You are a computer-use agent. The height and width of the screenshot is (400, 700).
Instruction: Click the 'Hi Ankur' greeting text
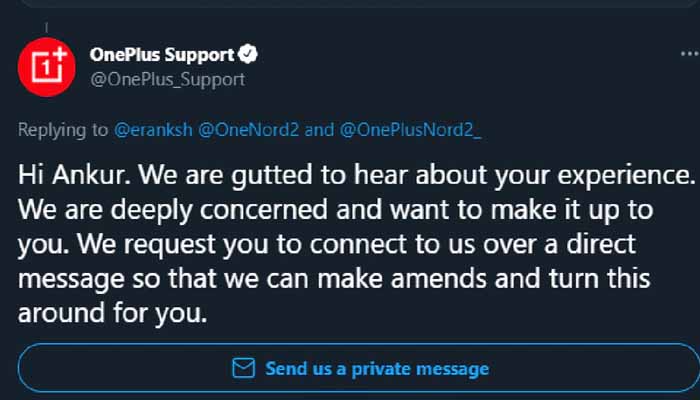click(75, 175)
